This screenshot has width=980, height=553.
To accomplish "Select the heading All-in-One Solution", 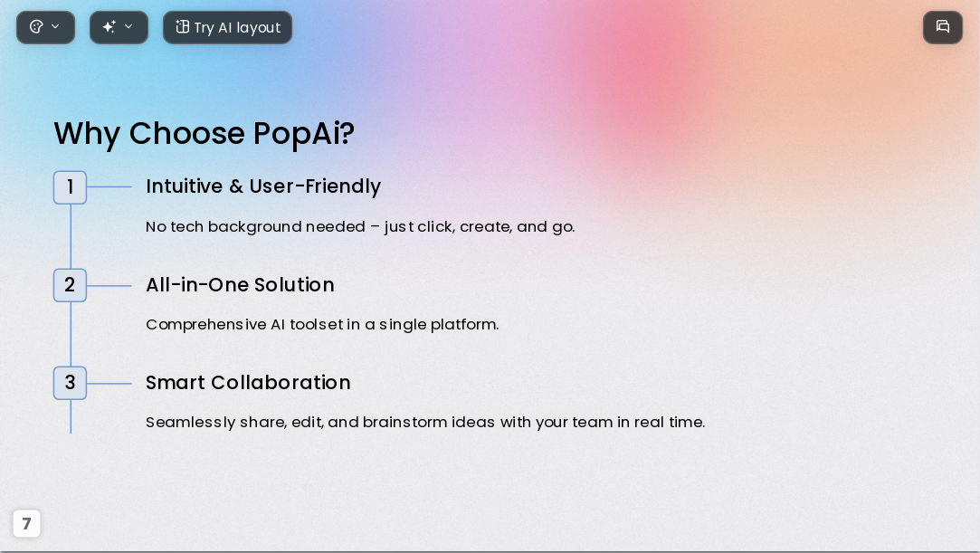I will coord(240,285).
